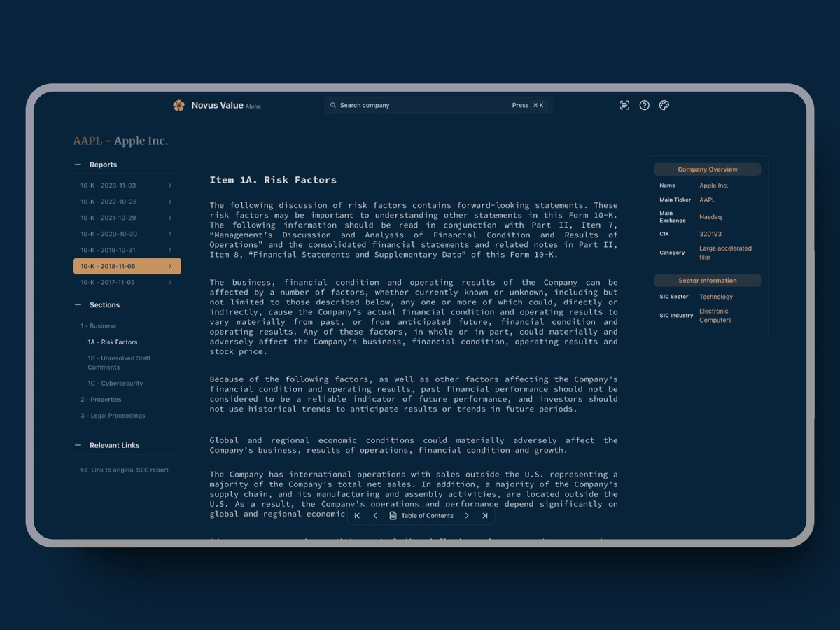
Task: Click exchange value Nasdaq
Action: coord(710,217)
